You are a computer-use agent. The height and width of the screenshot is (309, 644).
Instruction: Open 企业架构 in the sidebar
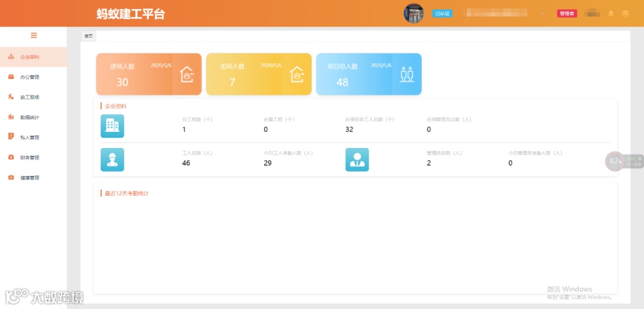(x=33, y=57)
